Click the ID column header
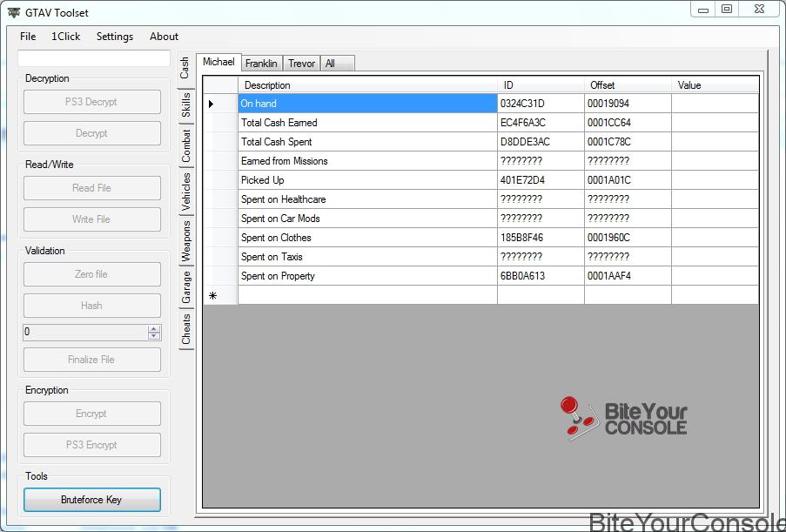Viewport: 786px width, 532px height. 541,85
